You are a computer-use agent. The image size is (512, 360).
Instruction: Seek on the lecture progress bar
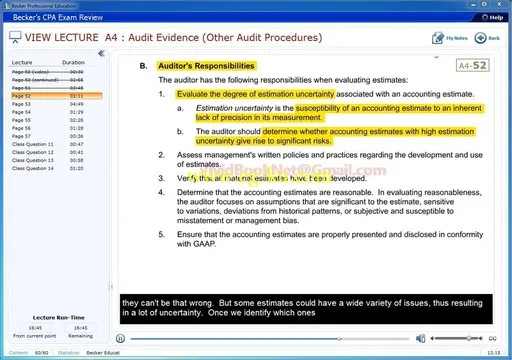(x=270, y=339)
